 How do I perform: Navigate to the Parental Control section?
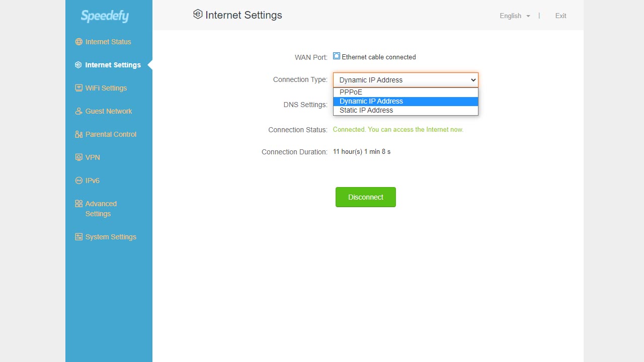click(111, 134)
